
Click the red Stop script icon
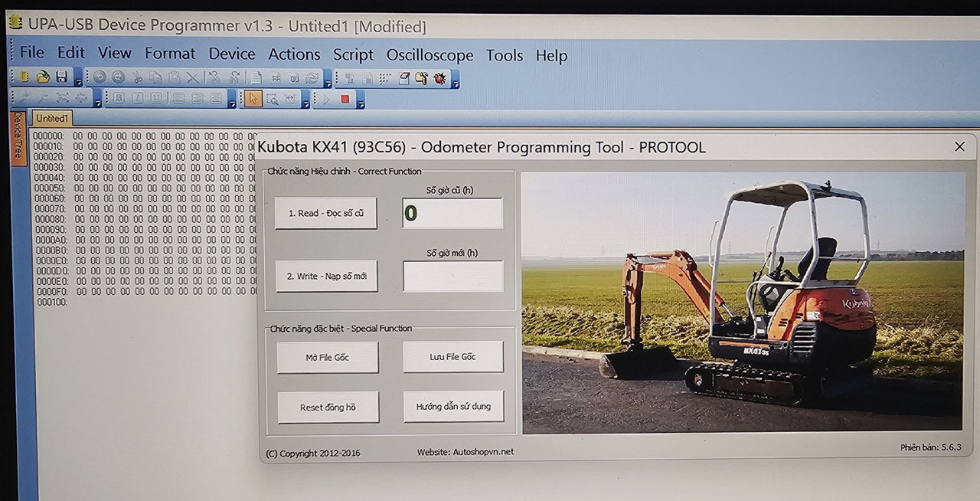345,99
